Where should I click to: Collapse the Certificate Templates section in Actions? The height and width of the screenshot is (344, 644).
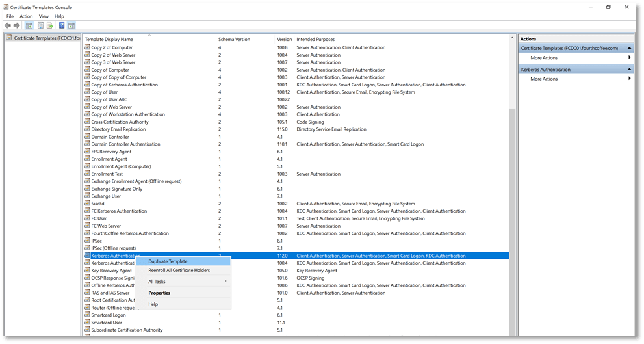(629, 48)
